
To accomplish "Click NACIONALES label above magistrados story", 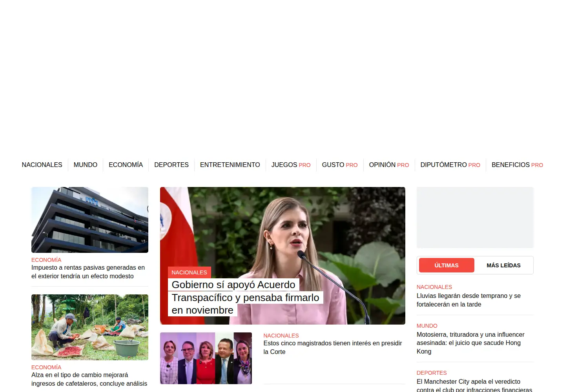I will pyautogui.click(x=281, y=336).
